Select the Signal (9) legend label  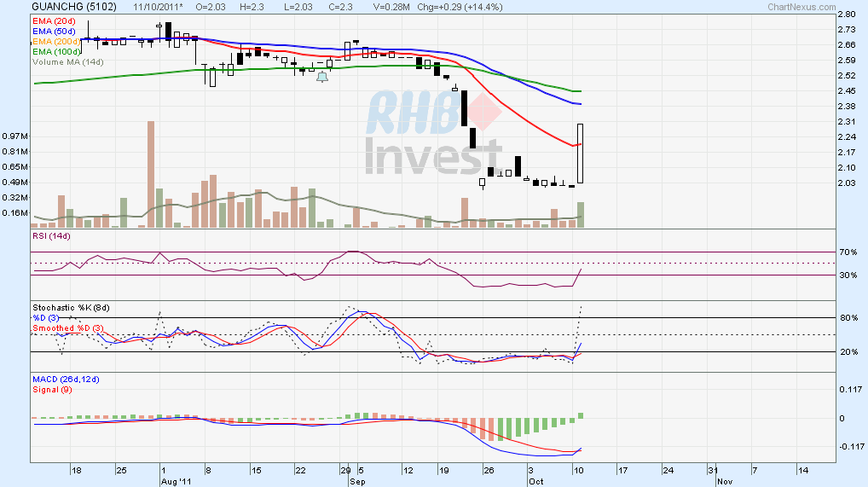tap(52, 389)
